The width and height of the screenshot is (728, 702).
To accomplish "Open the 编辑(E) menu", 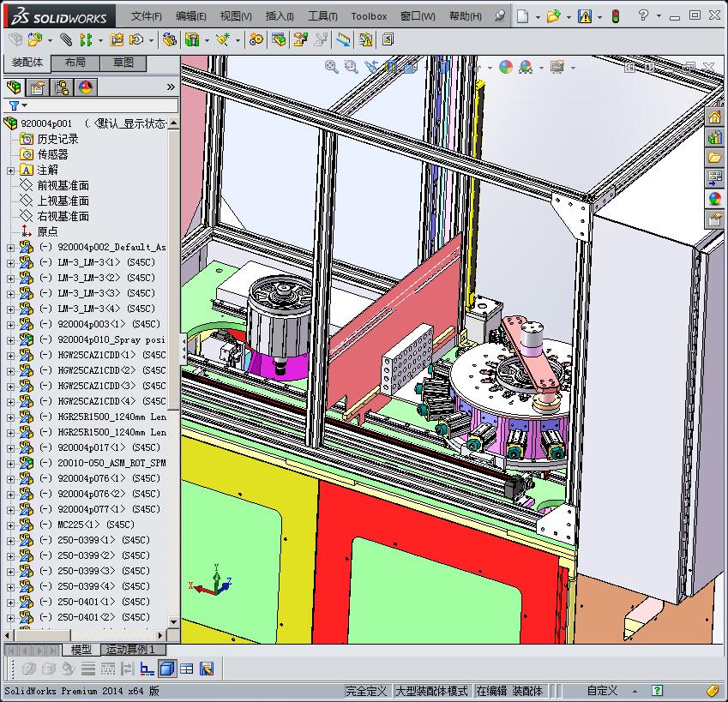I will [x=191, y=16].
